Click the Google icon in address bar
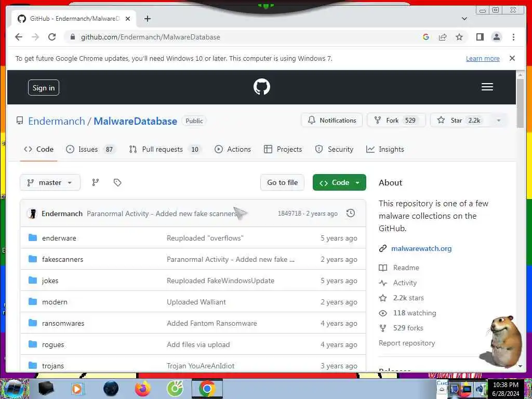532x399 pixels. pyautogui.click(x=426, y=37)
